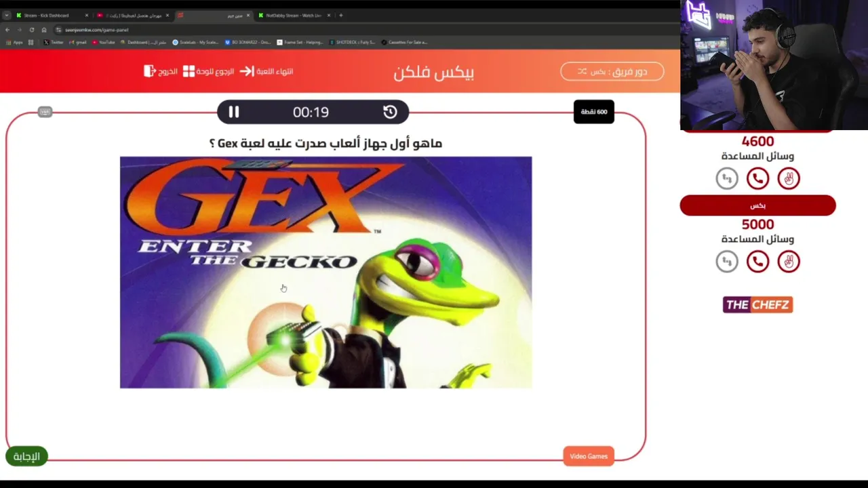Reveal the answer with الإجابة button
The width and height of the screenshot is (868, 488).
point(26,456)
